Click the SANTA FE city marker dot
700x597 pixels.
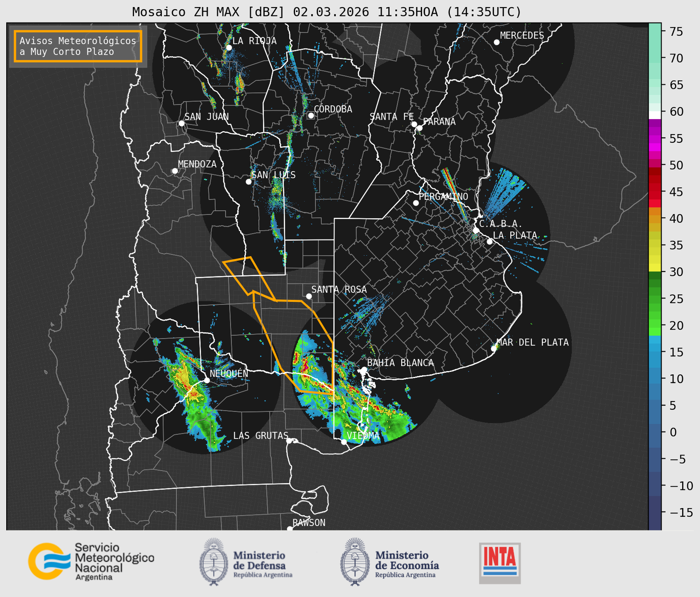click(x=414, y=124)
